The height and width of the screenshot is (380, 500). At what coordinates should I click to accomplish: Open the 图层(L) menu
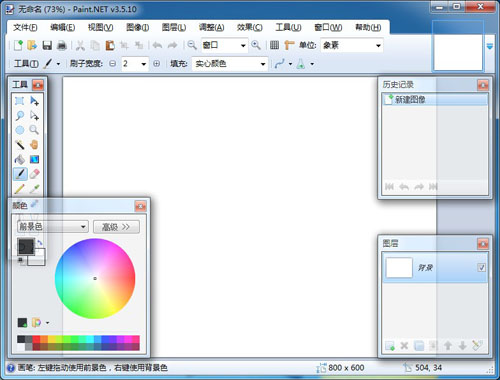[x=174, y=27]
